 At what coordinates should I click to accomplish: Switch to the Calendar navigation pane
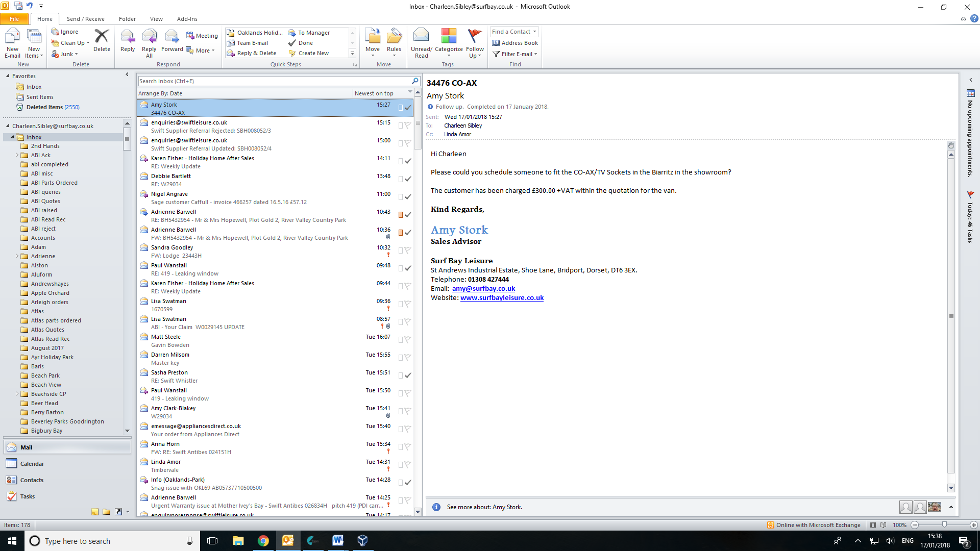(x=32, y=464)
